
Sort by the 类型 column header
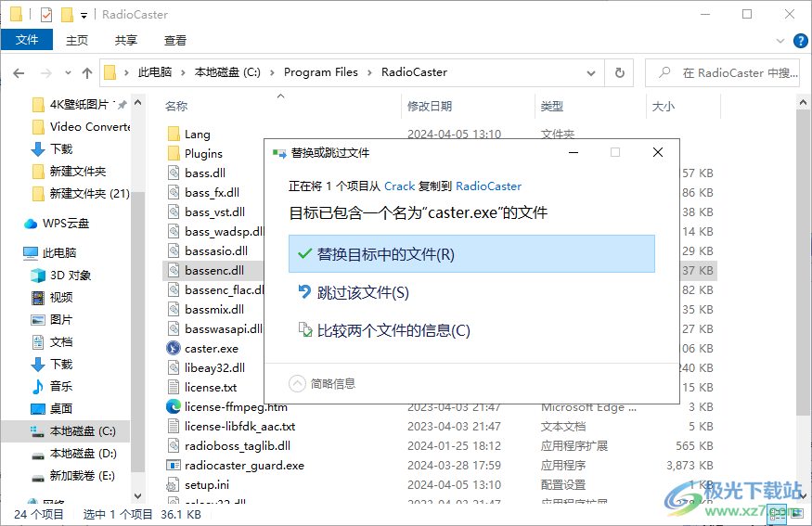551,106
